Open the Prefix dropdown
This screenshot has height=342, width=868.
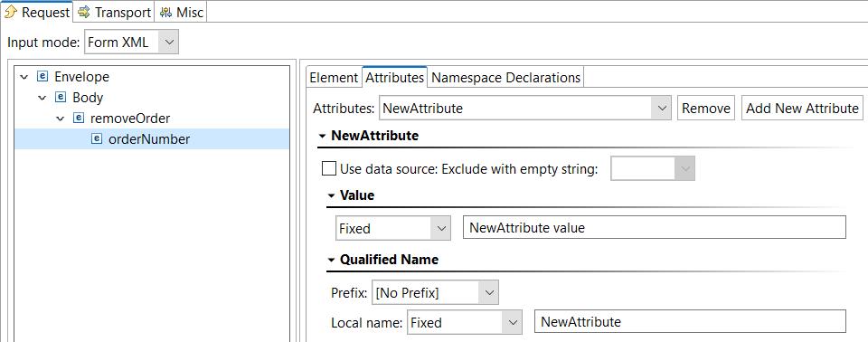click(x=435, y=292)
